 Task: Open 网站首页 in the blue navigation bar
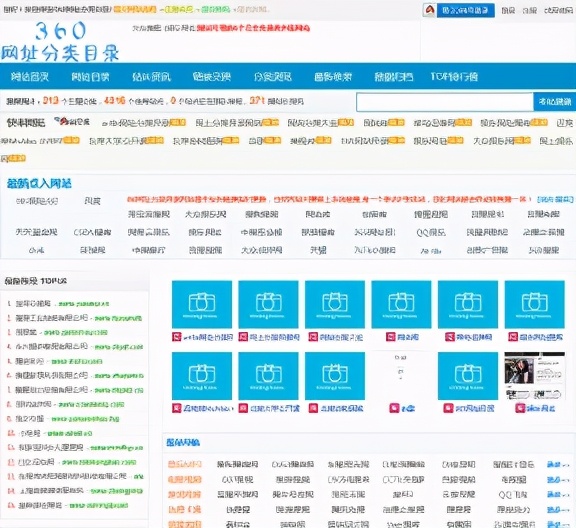pyautogui.click(x=30, y=76)
